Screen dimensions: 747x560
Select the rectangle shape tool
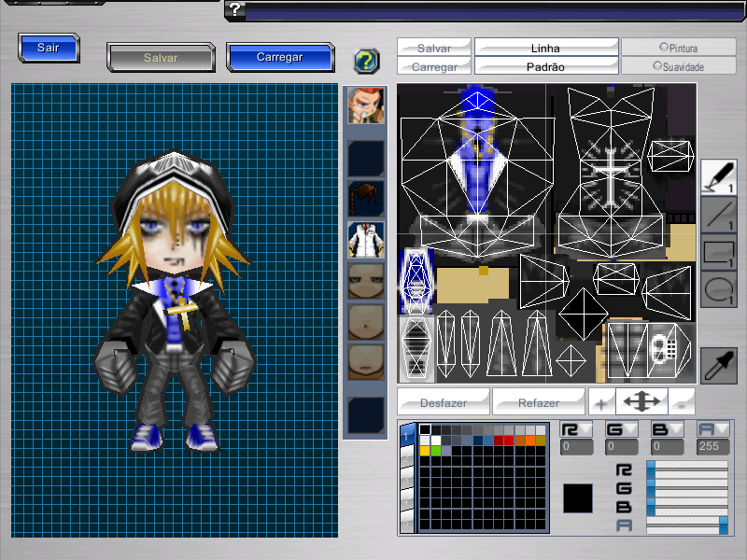click(x=718, y=252)
